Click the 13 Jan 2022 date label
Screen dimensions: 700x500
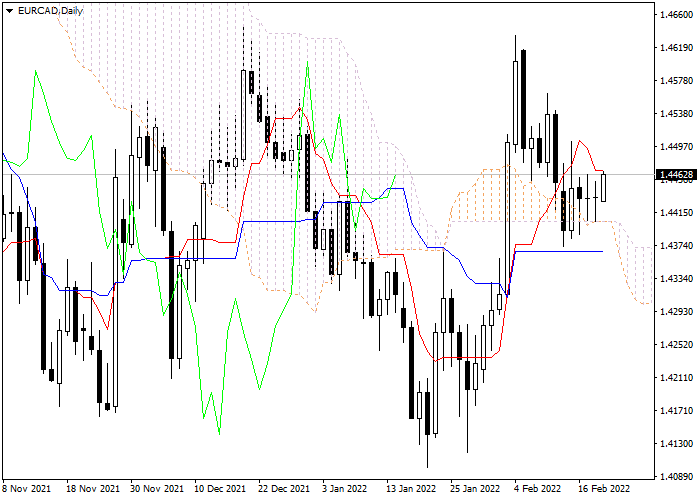(412, 489)
